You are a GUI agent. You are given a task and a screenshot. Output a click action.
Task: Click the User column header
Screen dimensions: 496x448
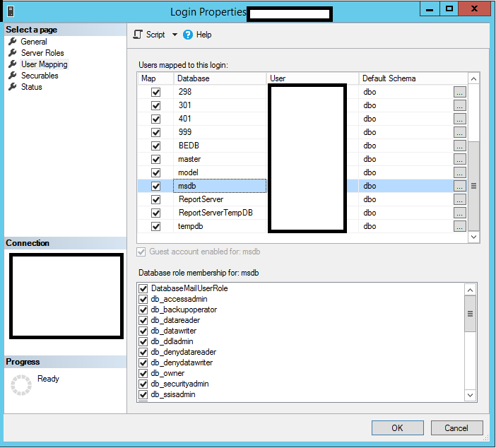pos(312,78)
